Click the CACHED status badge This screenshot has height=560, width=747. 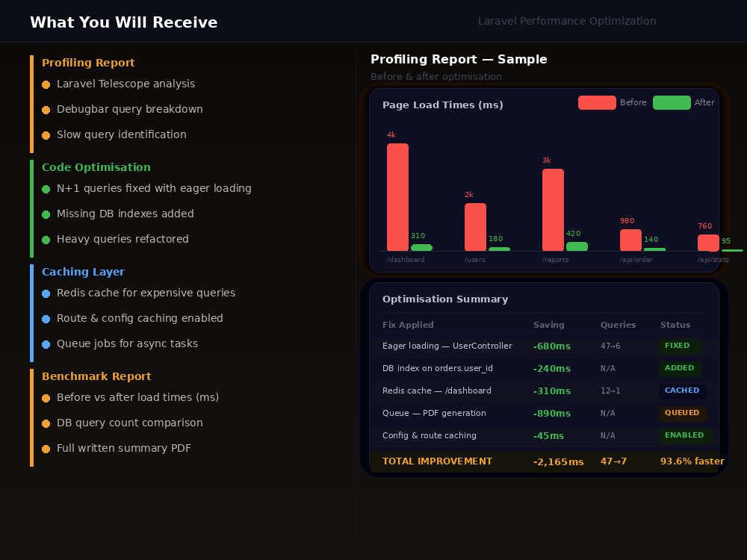click(x=683, y=391)
